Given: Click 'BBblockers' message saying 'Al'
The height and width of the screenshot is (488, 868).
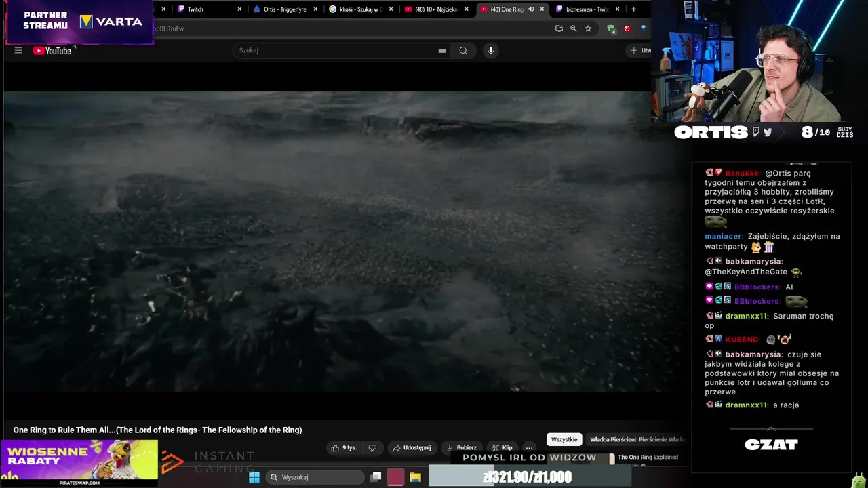Looking at the screenshot, I should 789,287.
